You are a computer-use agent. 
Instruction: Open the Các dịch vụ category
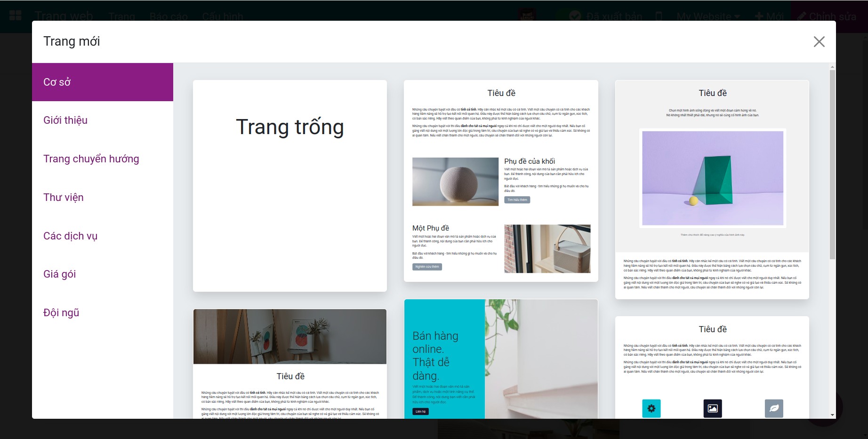[x=103, y=236]
